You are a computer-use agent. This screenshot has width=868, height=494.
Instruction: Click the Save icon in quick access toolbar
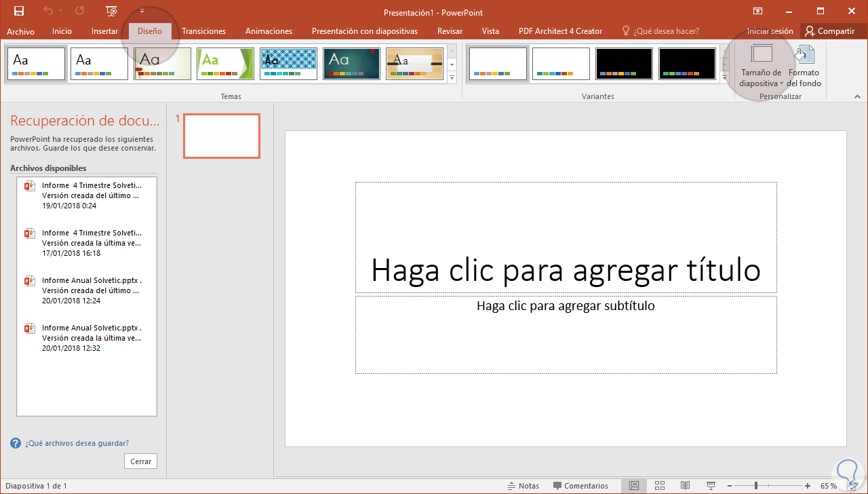[19, 12]
